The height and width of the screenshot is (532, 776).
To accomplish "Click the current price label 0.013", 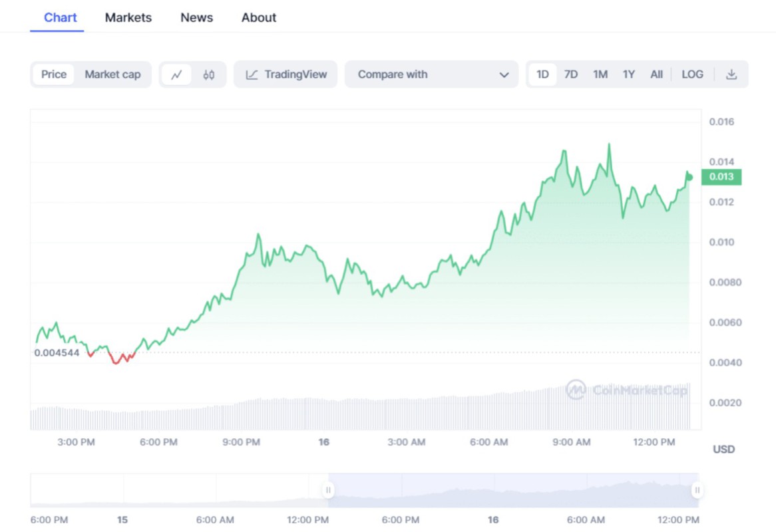I will click(x=721, y=177).
